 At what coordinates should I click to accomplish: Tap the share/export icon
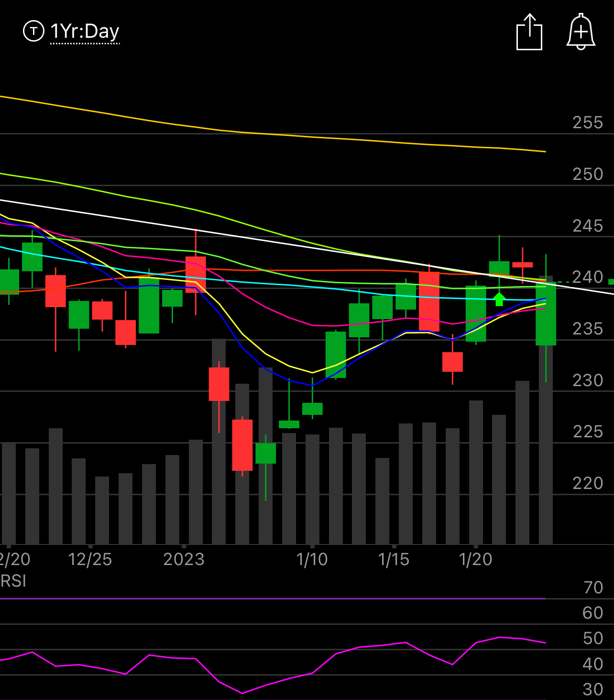coord(529,32)
